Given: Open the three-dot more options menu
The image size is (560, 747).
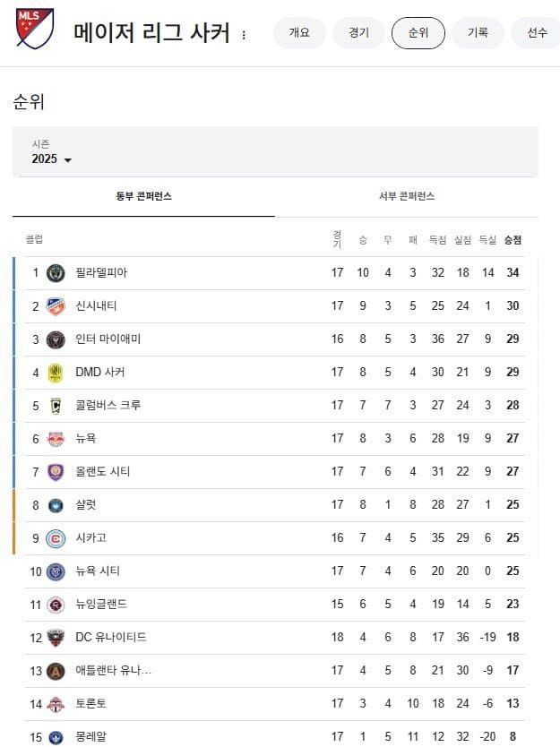Looking at the screenshot, I should 244,35.
